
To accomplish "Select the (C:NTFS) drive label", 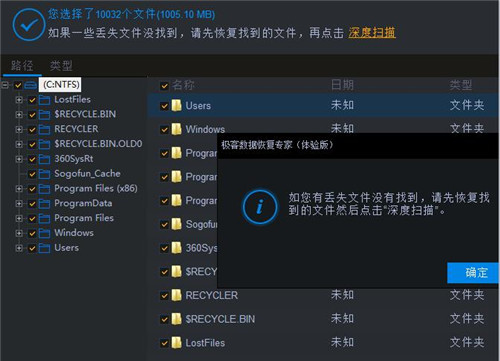I will point(61,84).
